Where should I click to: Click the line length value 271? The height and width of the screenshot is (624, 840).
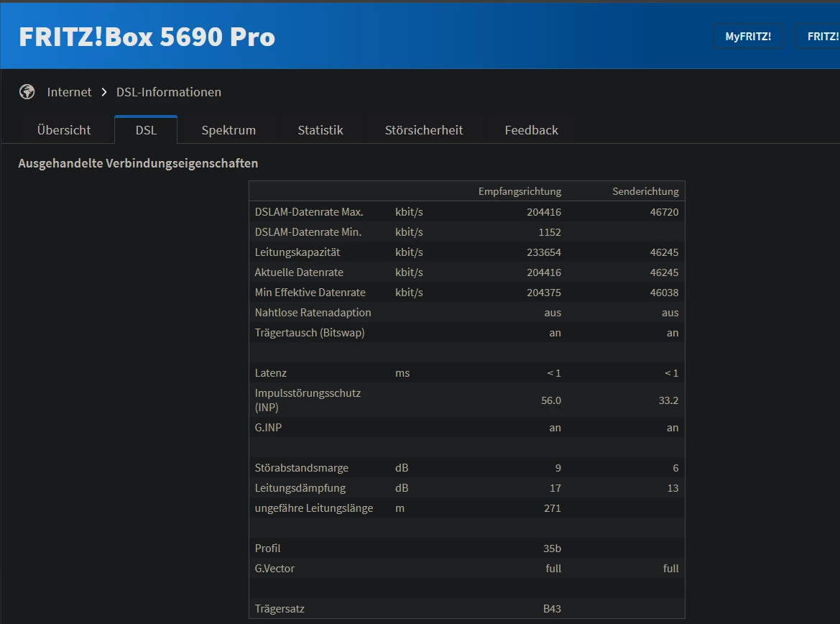point(553,508)
